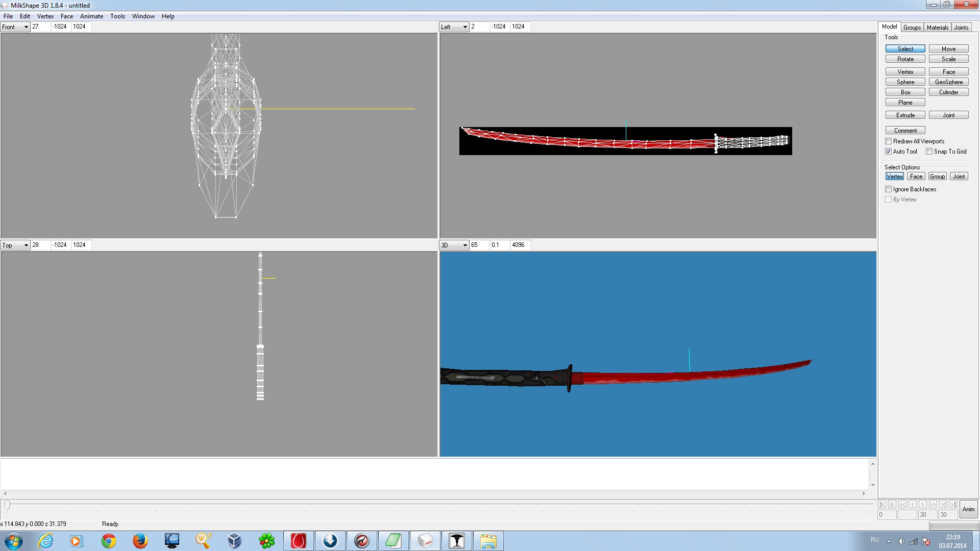Viewport: 980px width, 551px height.
Task: Jump to the last animation frame
Action: pos(953,504)
